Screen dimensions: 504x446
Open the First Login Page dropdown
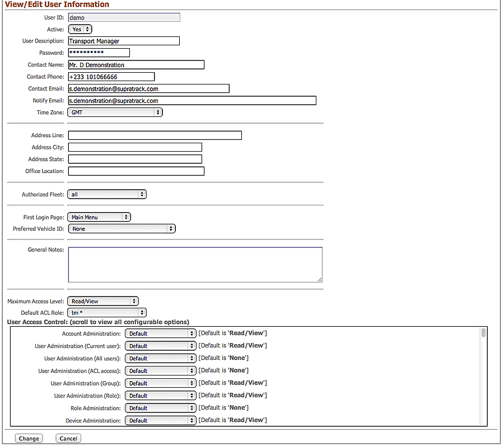pyautogui.click(x=99, y=217)
